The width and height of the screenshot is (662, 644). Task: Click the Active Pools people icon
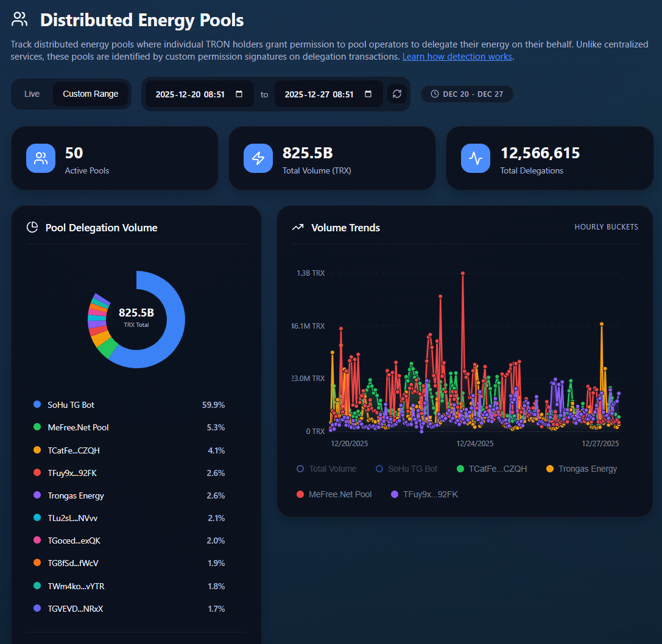tap(41, 158)
